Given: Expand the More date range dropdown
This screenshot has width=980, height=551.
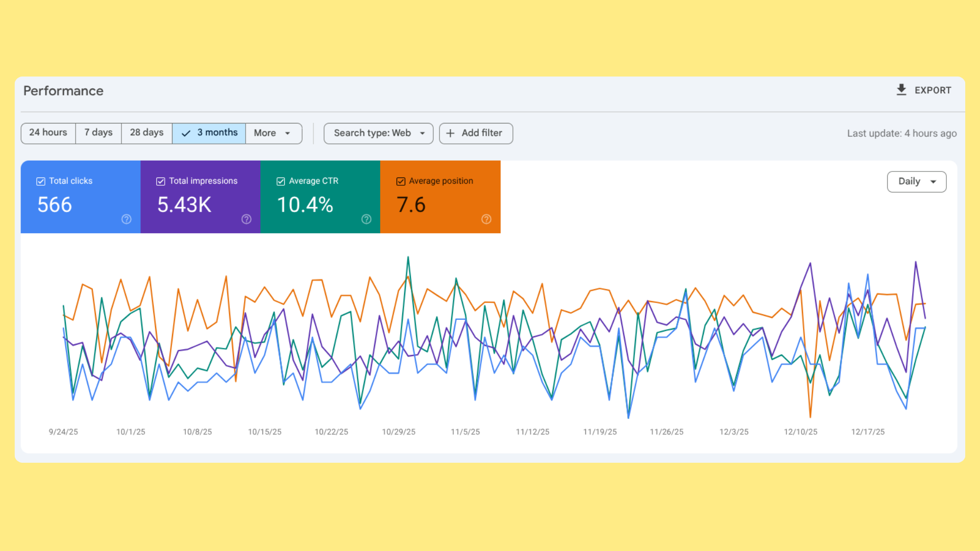Looking at the screenshot, I should tap(273, 133).
